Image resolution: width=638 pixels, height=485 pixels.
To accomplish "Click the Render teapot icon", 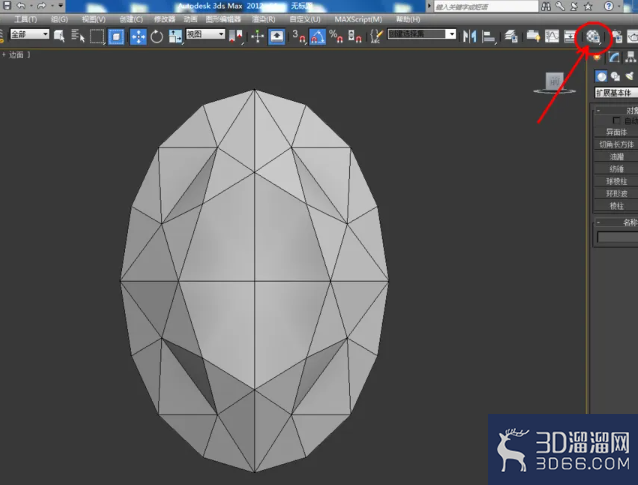I will click(x=632, y=37).
